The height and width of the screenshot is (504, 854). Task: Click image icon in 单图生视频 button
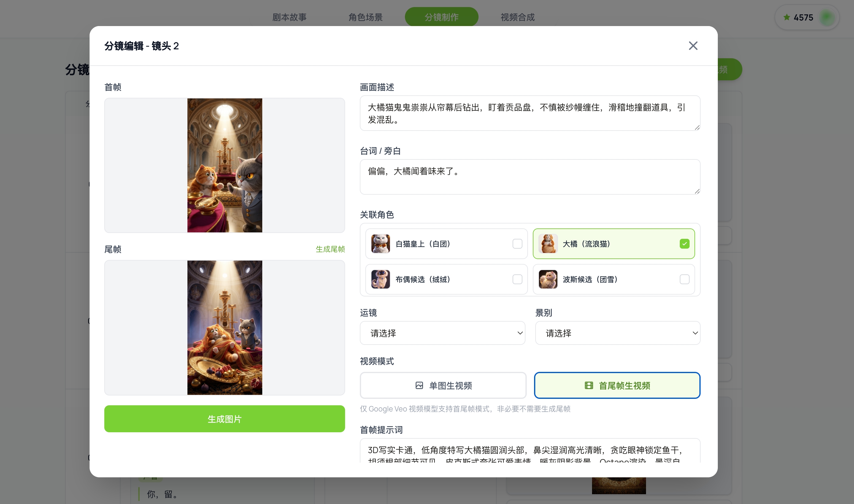pos(419,385)
